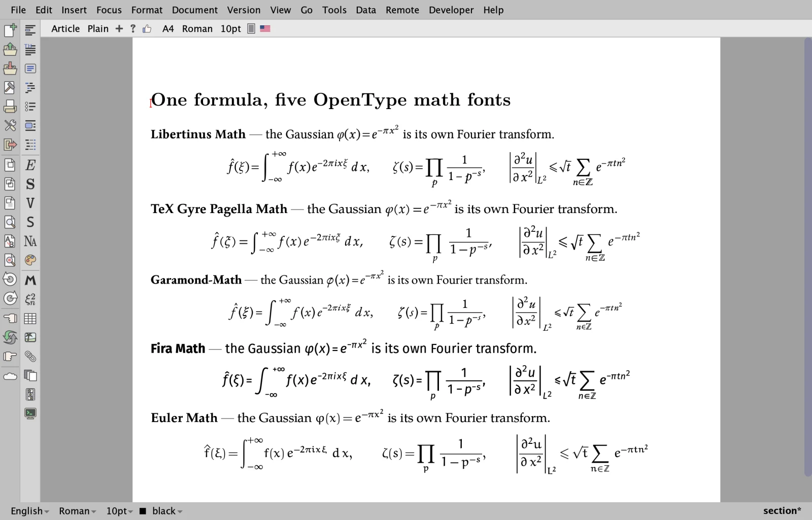Go forward using right-pointing hand icon
This screenshot has height=520, width=812.
pos(10,357)
